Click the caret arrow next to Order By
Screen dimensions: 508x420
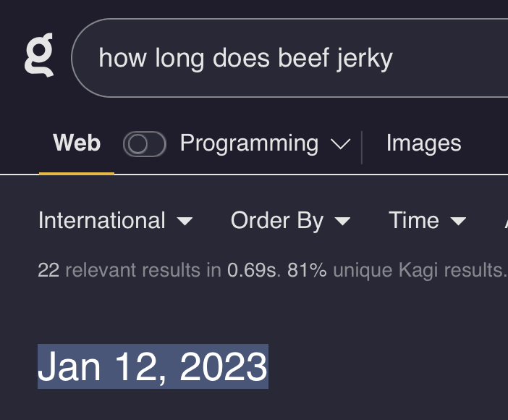click(x=342, y=221)
